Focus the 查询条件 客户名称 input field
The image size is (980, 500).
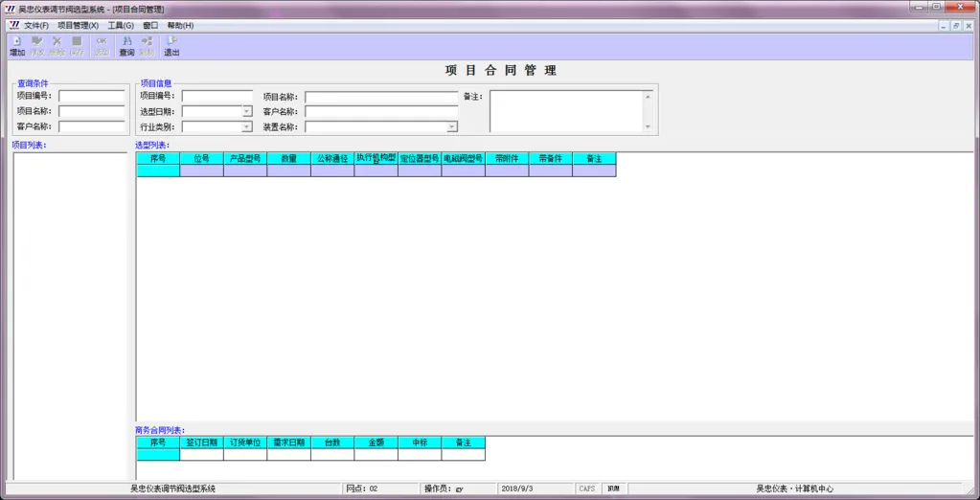pyautogui.click(x=93, y=126)
